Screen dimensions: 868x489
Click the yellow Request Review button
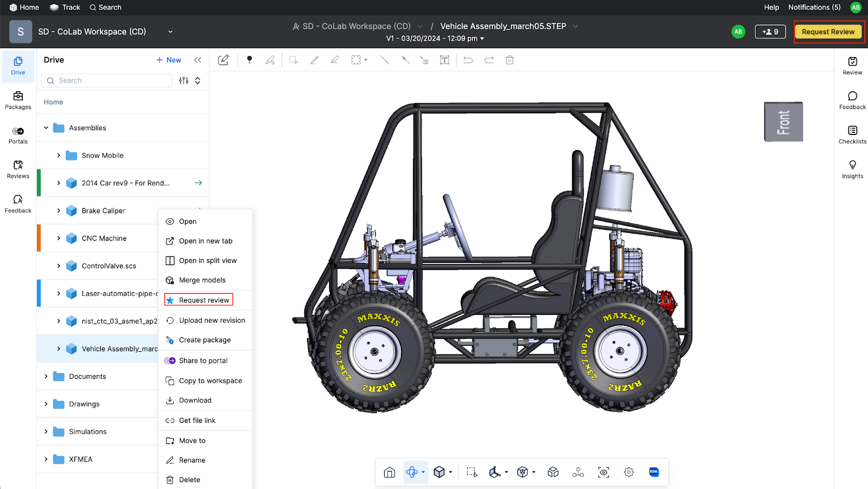pyautogui.click(x=828, y=32)
